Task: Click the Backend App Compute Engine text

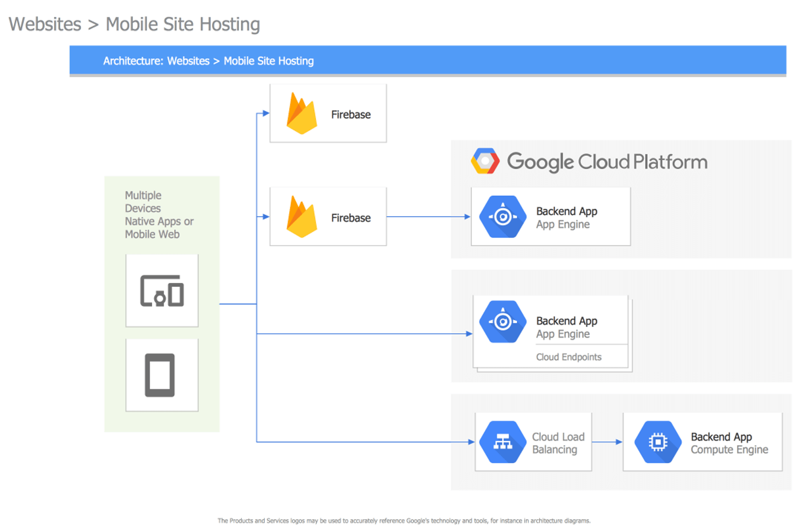Action: coord(729,443)
